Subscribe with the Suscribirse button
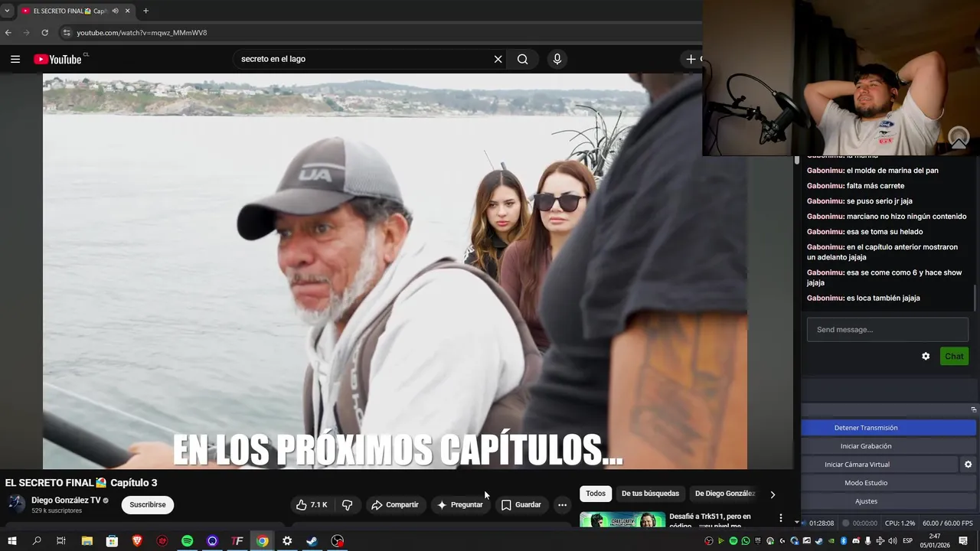 [x=148, y=504]
